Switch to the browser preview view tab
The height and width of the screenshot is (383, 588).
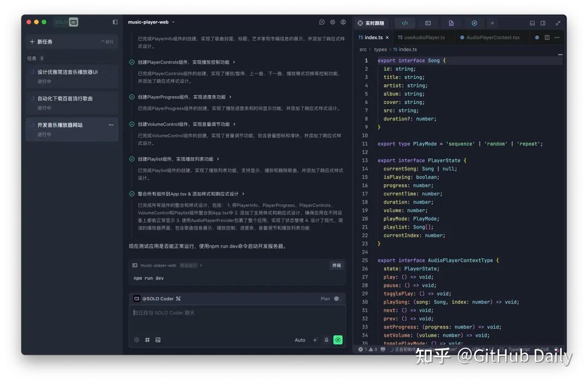pyautogui.click(x=474, y=23)
